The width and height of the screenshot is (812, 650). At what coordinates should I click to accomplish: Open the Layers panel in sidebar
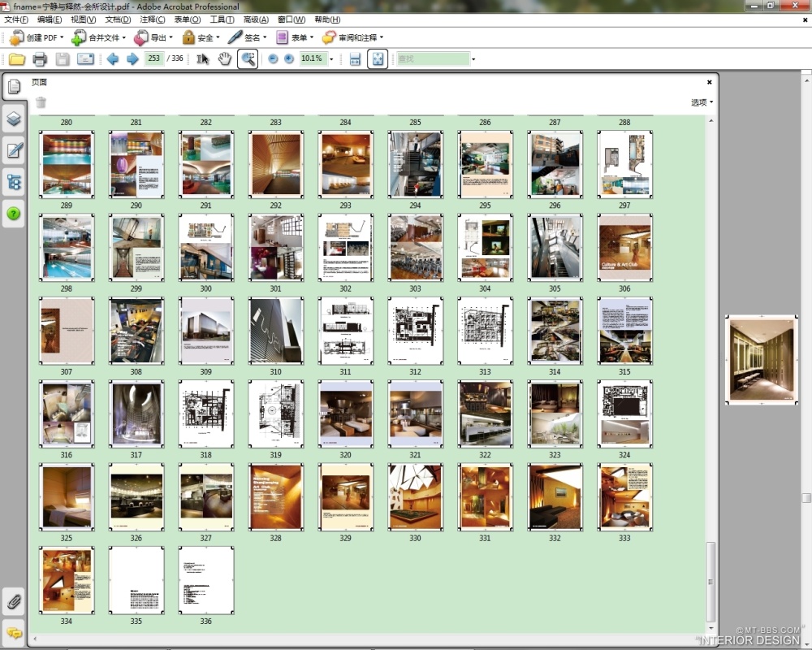point(14,119)
